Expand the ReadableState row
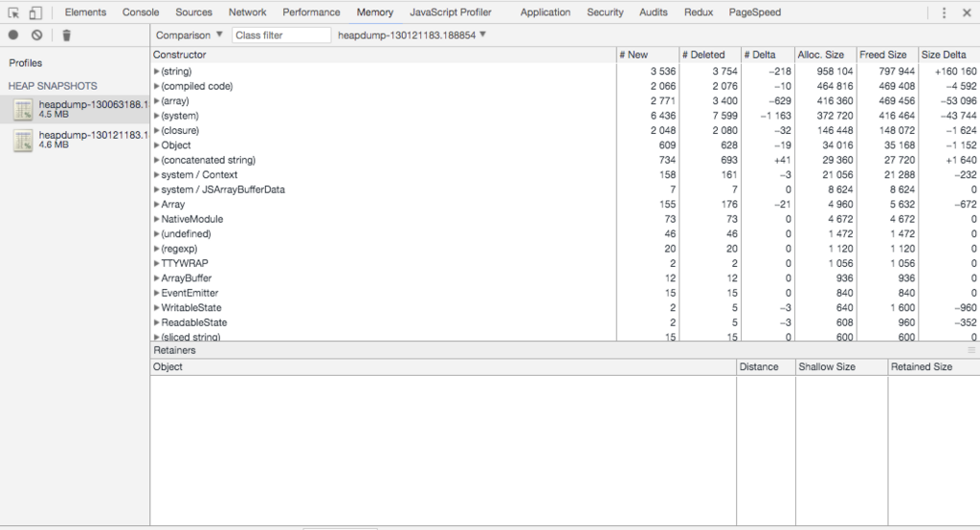This screenshot has width=980, height=530. (x=156, y=322)
